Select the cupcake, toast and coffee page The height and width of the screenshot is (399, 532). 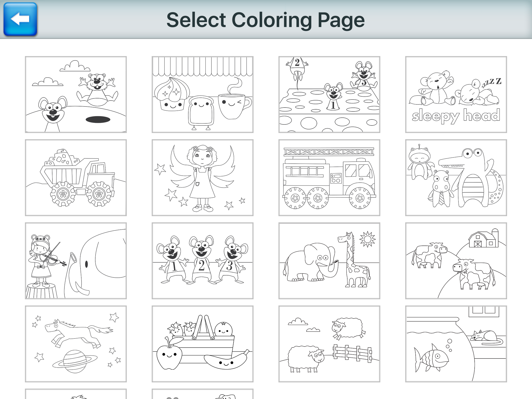point(203,95)
